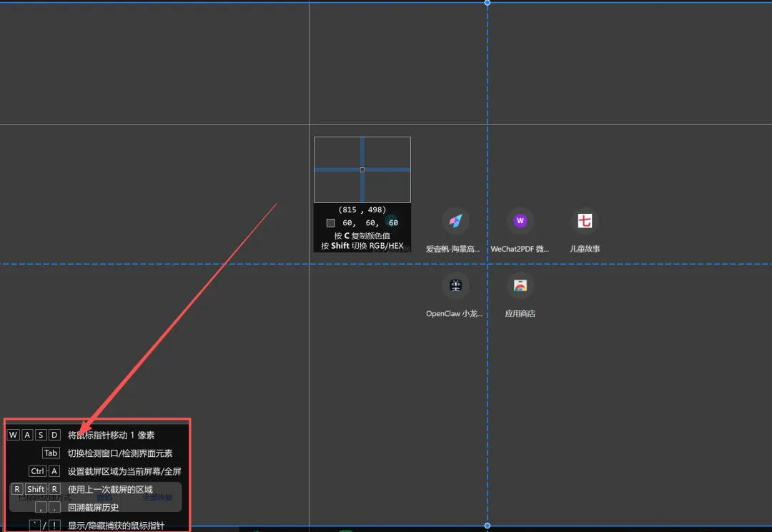772x532 pixels.
Task: Click the WeChat2PDF 微... label text
Action: point(520,250)
